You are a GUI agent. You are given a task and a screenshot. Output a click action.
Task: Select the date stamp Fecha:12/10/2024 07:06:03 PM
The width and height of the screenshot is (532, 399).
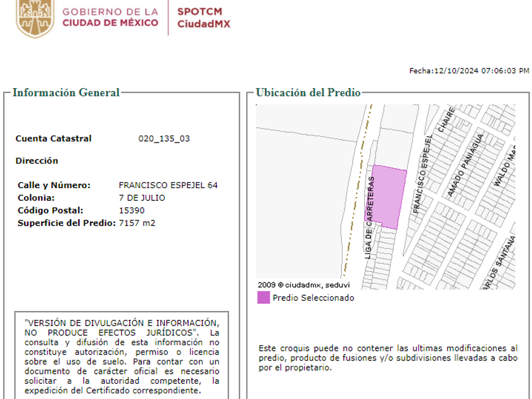pyautogui.click(x=469, y=70)
